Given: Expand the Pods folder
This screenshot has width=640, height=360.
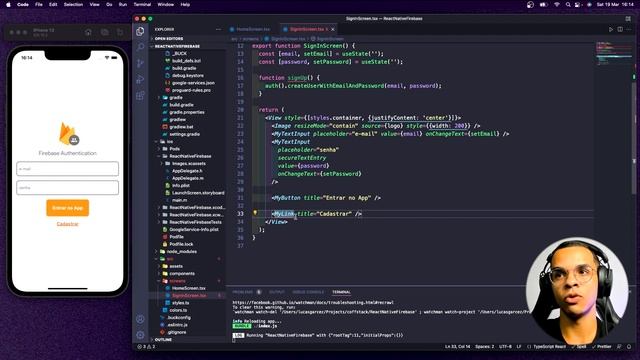Looking at the screenshot, I should (x=174, y=149).
